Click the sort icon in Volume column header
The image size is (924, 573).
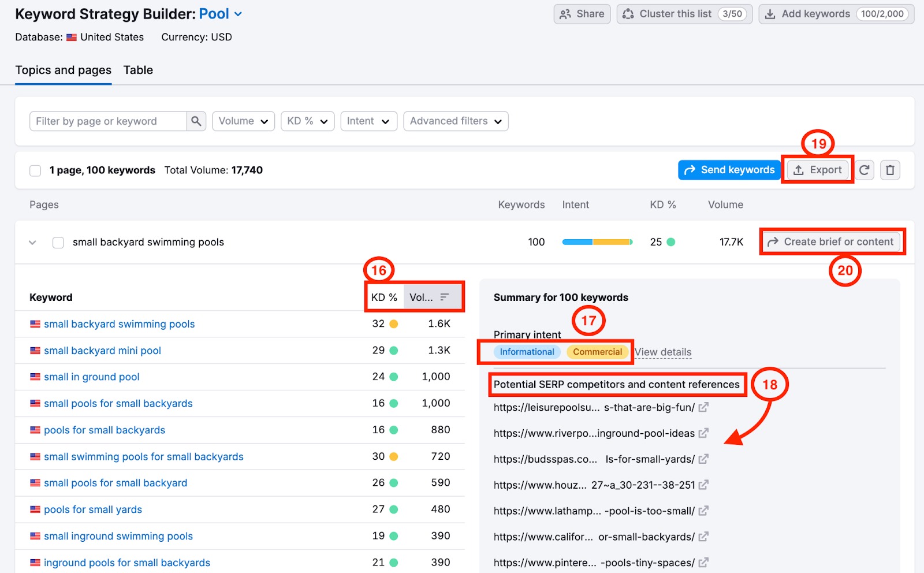[445, 297]
